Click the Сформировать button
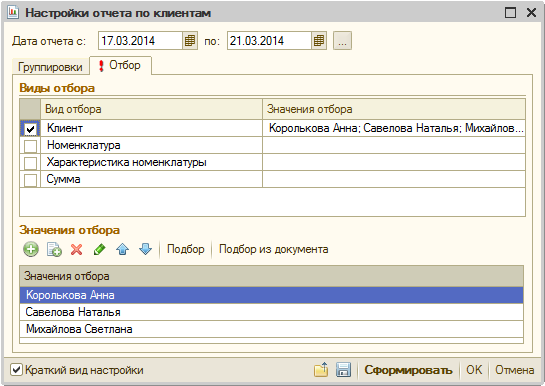 (408, 370)
